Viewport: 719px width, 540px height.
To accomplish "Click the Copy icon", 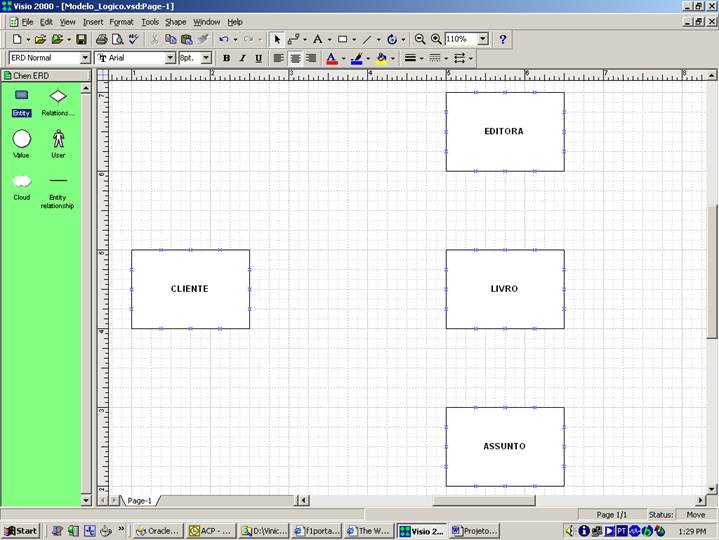I will [x=170, y=39].
